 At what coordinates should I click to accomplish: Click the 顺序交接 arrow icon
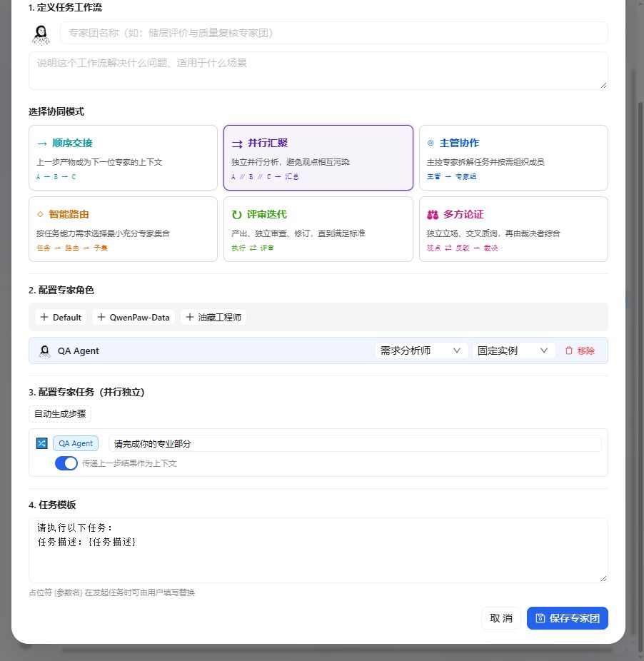point(41,143)
